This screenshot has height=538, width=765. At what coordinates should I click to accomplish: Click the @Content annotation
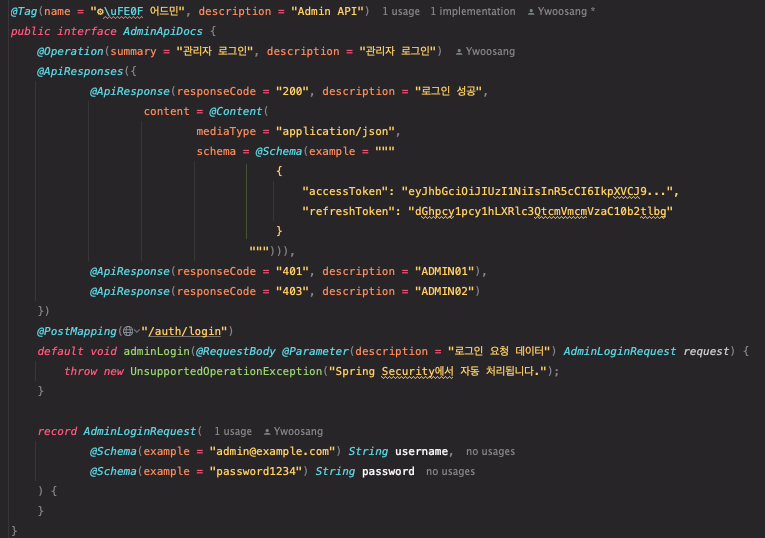236,111
